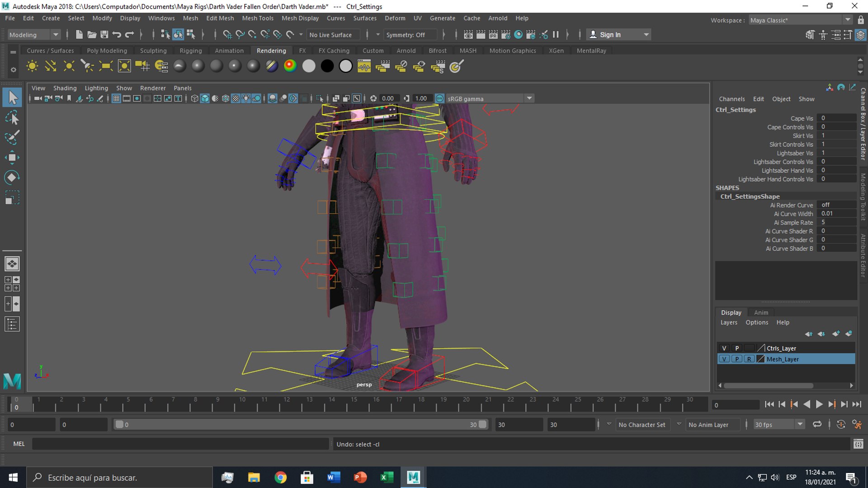This screenshot has width=868, height=488.
Task: Open the Deform menu
Action: pyautogui.click(x=395, y=18)
